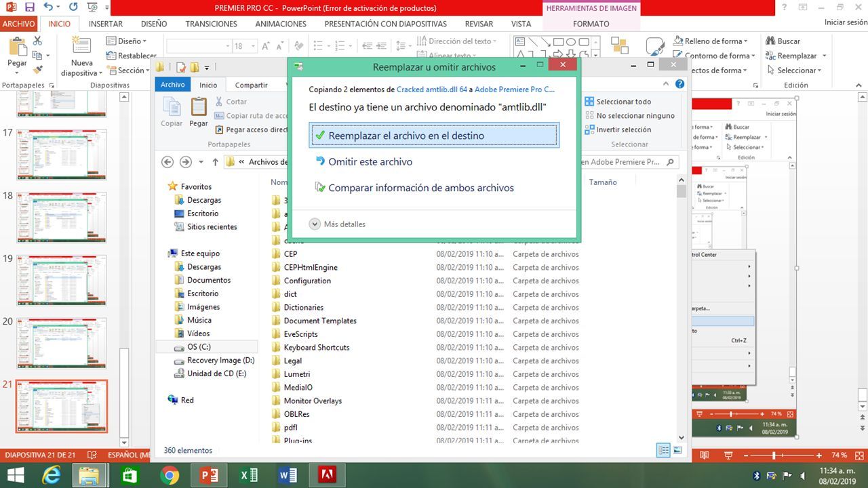Open the Adobe Premiere Pro destination link

(515, 89)
